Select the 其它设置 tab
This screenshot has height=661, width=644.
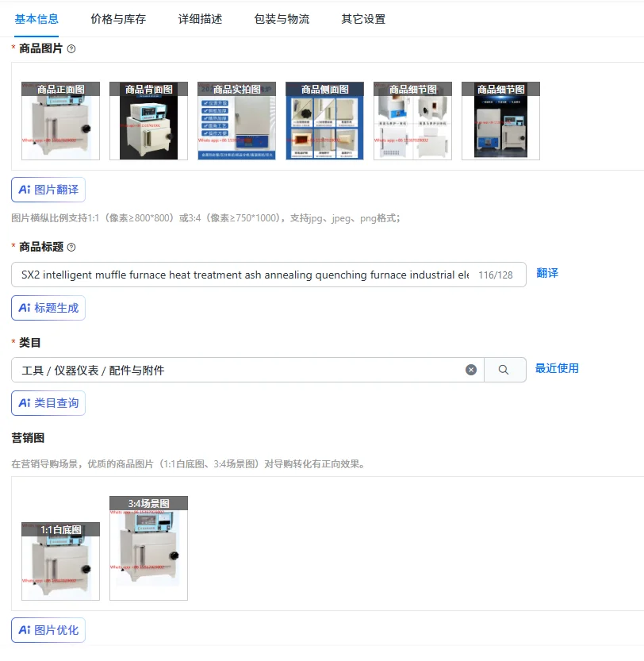(x=363, y=19)
